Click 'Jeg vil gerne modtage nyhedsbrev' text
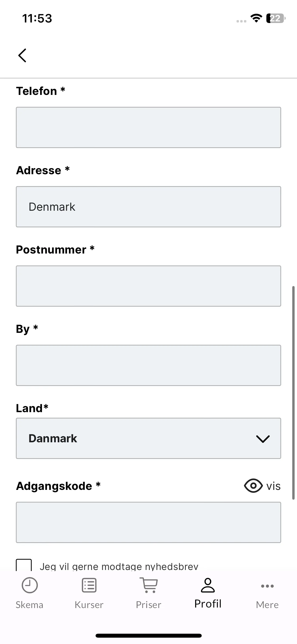The image size is (297, 644). pyautogui.click(x=119, y=566)
